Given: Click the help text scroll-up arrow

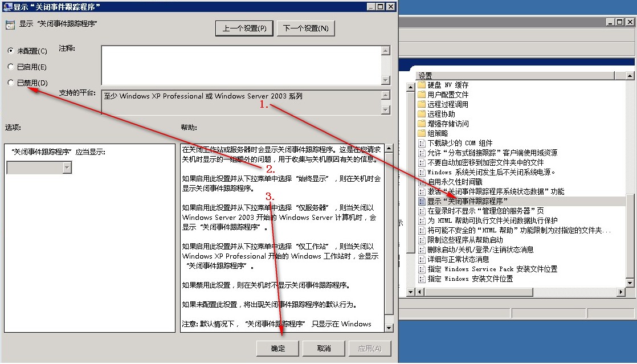Looking at the screenshot, I should tap(389, 148).
